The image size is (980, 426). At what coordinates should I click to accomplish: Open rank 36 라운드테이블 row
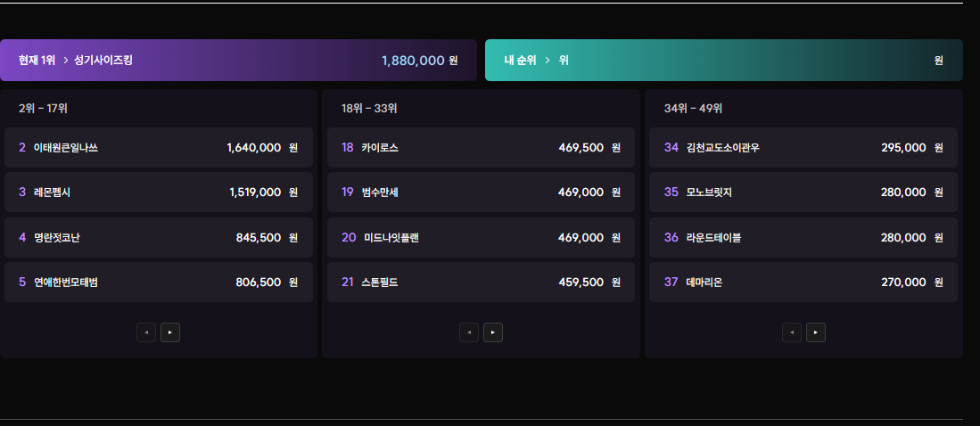pos(803,238)
